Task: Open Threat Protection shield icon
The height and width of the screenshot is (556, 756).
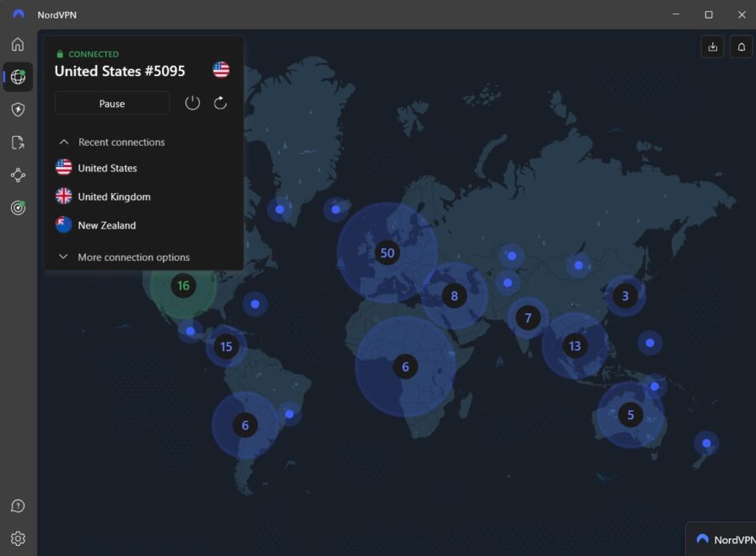Action: [x=18, y=110]
